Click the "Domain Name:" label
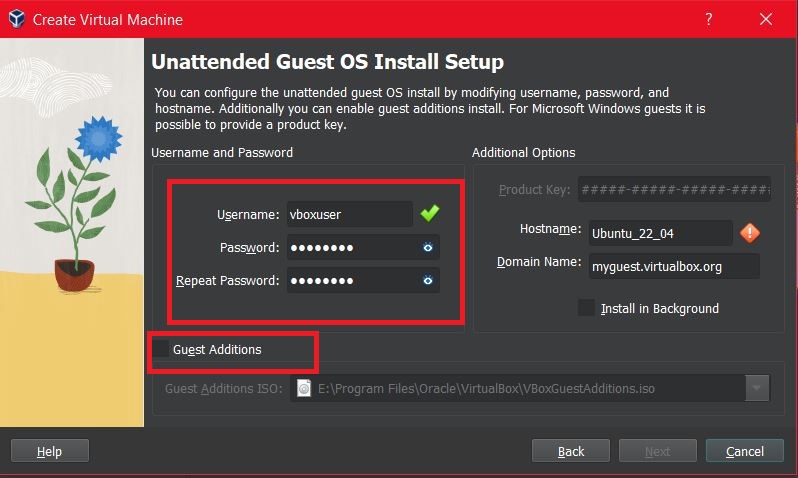The image size is (798, 478). (539, 262)
